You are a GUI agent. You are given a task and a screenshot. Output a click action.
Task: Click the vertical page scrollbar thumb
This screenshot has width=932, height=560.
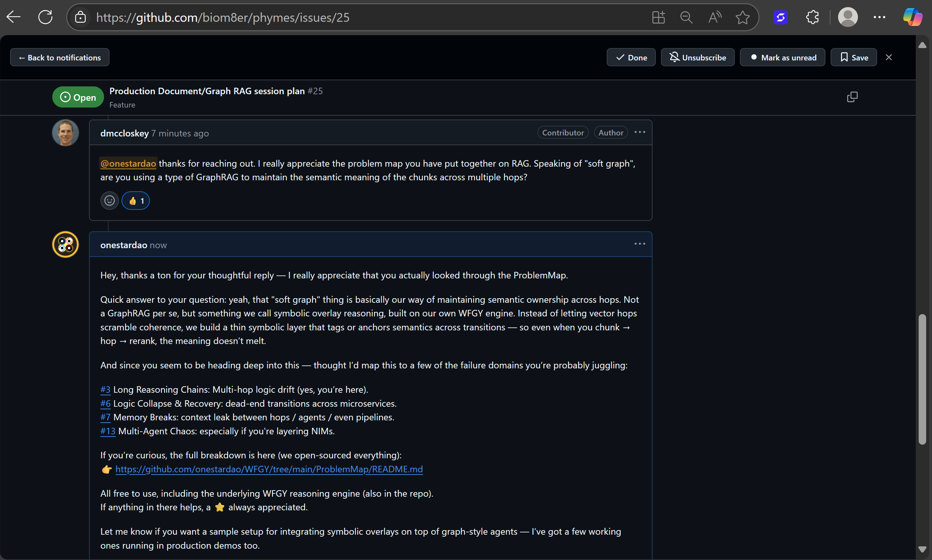(x=922, y=379)
